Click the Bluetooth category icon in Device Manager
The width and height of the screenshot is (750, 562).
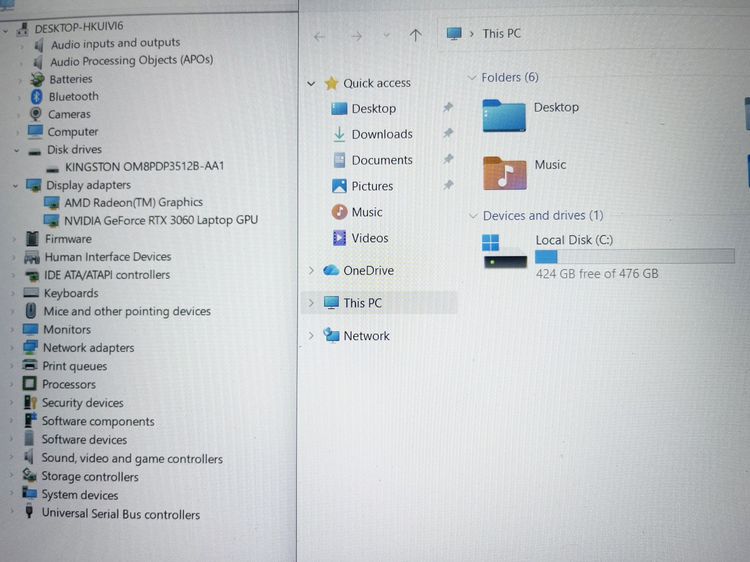pos(37,97)
